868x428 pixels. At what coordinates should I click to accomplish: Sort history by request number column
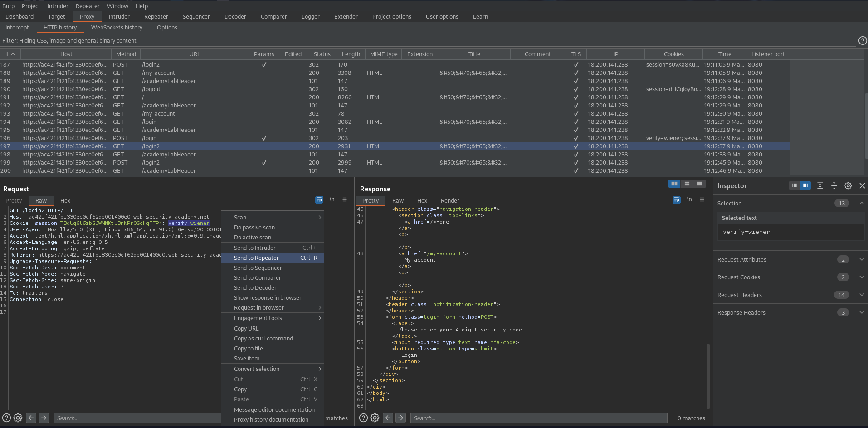point(10,54)
